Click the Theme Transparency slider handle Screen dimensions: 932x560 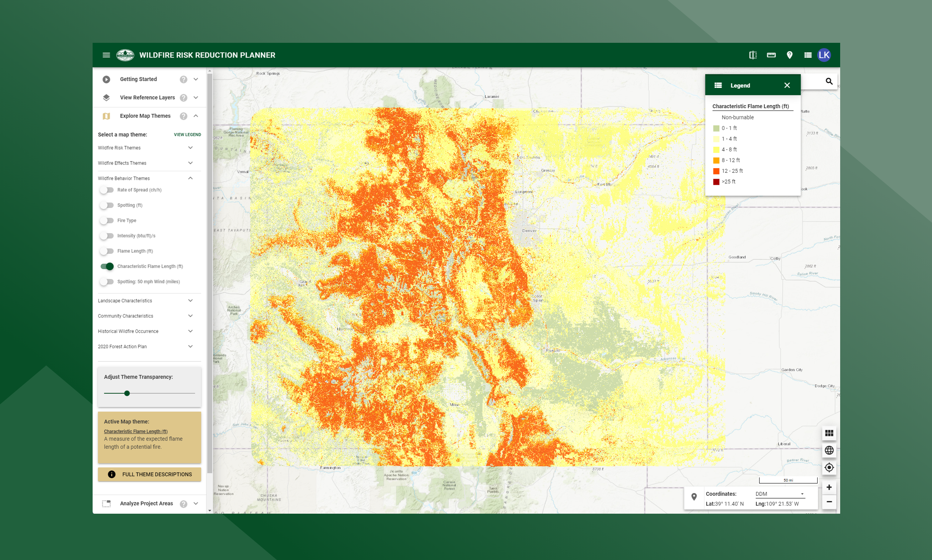(127, 393)
